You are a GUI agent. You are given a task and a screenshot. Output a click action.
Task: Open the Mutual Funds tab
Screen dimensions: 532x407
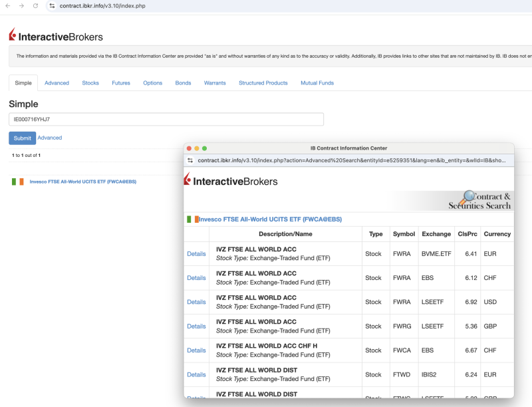(317, 83)
